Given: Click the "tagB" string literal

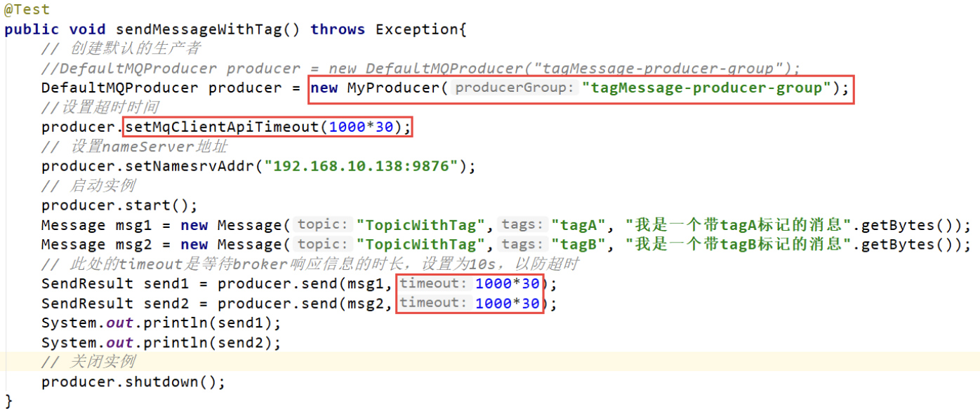Looking at the screenshot, I should coord(578,245).
